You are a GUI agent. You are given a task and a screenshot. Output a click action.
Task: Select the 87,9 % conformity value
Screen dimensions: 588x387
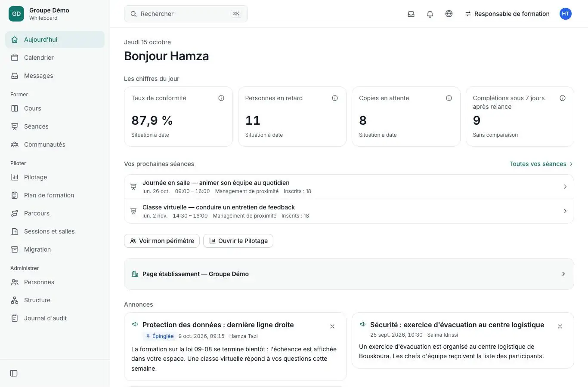pyautogui.click(x=152, y=120)
